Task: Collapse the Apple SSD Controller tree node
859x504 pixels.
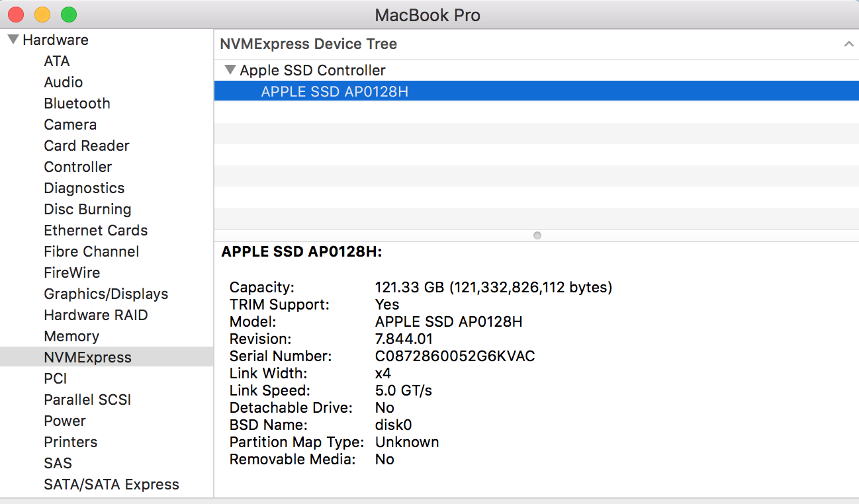Action: tap(230, 69)
